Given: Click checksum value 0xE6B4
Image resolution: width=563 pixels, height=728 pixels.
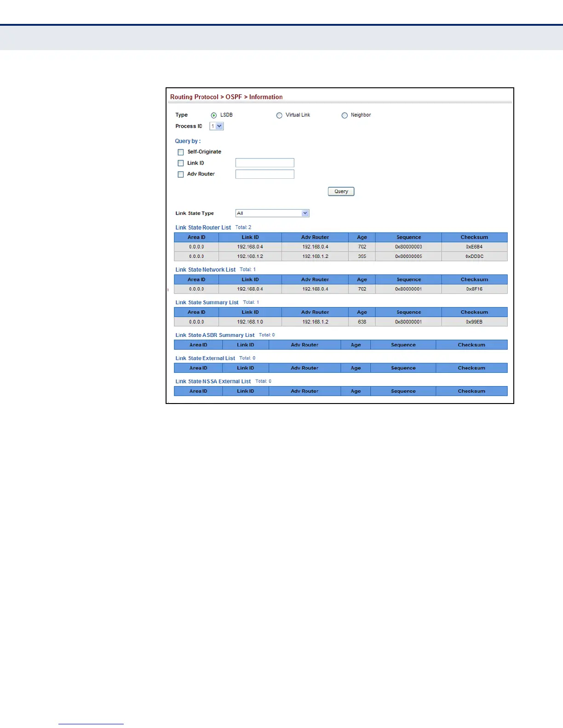Looking at the screenshot, I should 474,247.
